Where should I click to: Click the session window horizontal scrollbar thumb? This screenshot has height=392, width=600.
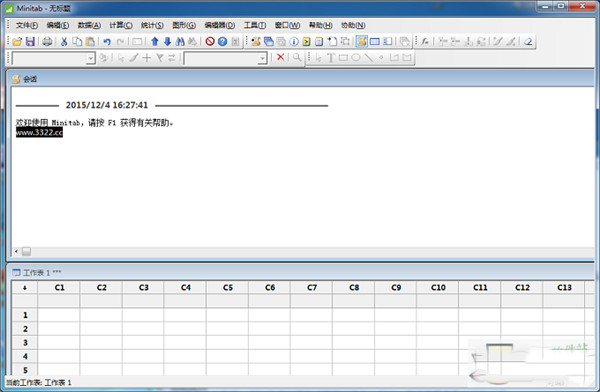(26, 252)
